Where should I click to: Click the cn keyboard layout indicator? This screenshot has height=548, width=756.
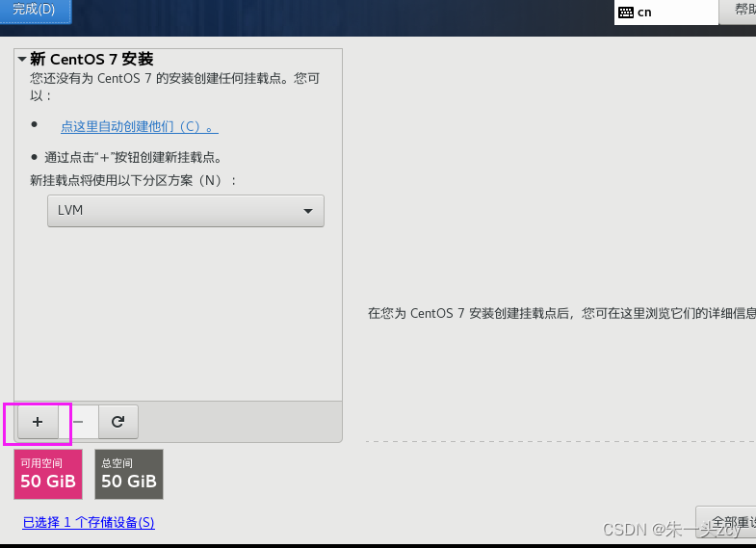[665, 13]
